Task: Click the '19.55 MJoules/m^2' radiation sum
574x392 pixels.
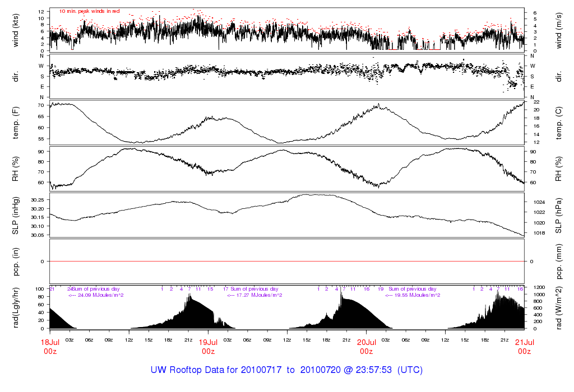Action: [417, 295]
